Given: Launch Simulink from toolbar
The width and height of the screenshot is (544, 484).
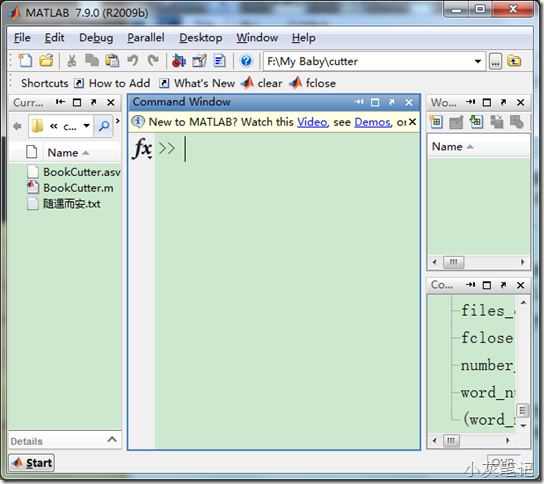Looking at the screenshot, I should [x=179, y=61].
